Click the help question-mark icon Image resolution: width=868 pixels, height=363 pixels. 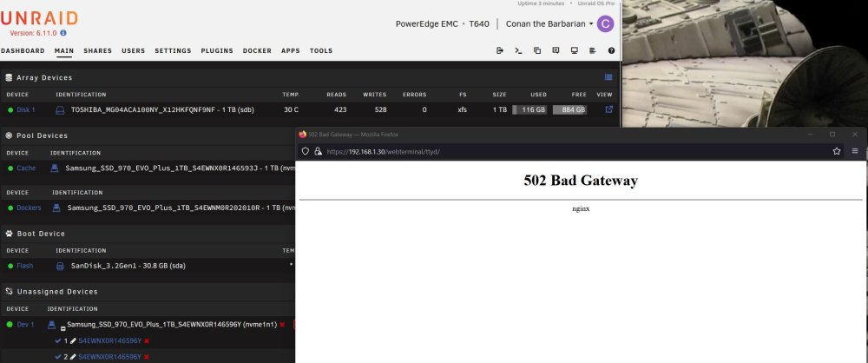611,50
